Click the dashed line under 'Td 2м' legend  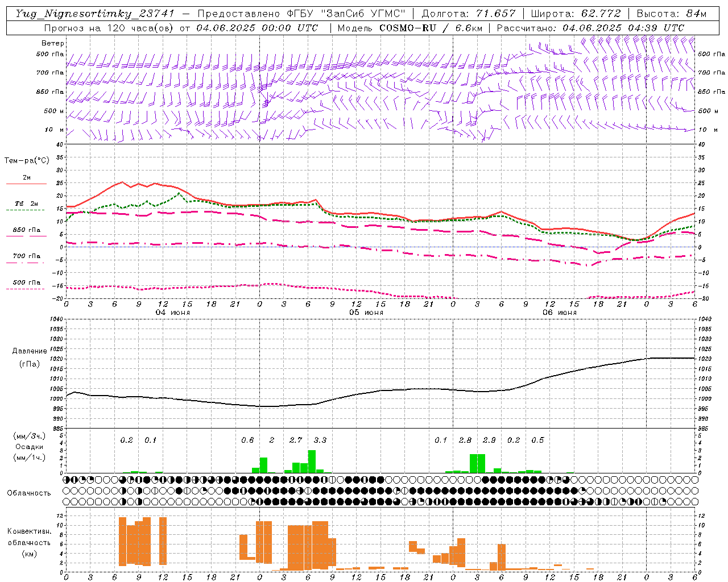click(26, 210)
